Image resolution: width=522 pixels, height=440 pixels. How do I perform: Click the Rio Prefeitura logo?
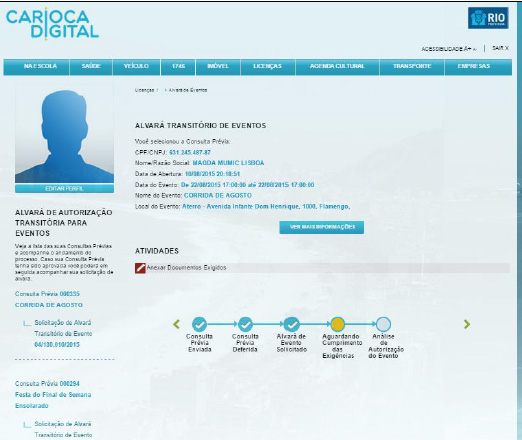coord(488,18)
